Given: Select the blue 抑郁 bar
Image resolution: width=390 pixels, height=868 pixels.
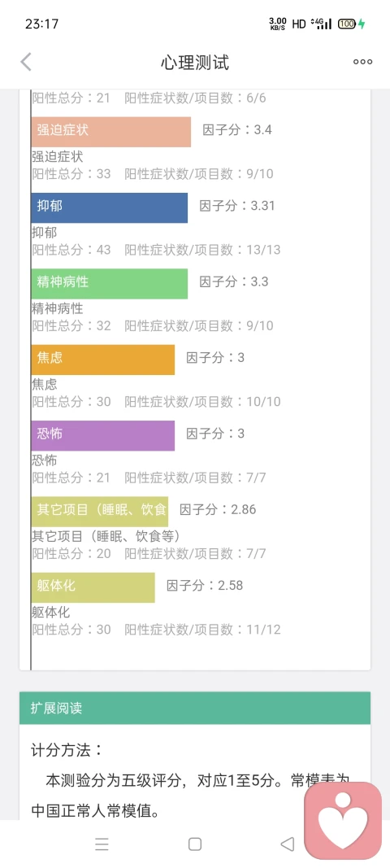Looking at the screenshot, I should (x=110, y=207).
